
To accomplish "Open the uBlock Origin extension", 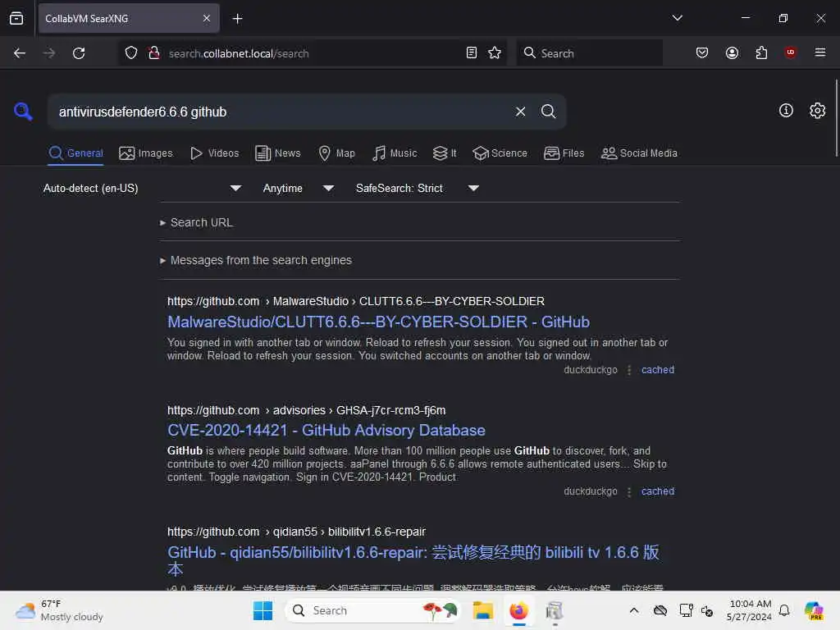I will point(790,52).
